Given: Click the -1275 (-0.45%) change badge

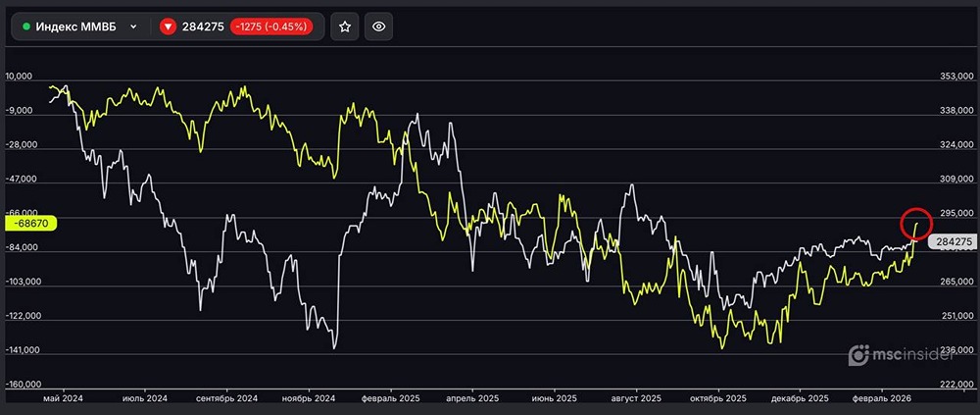Looking at the screenshot, I should click(271, 26).
